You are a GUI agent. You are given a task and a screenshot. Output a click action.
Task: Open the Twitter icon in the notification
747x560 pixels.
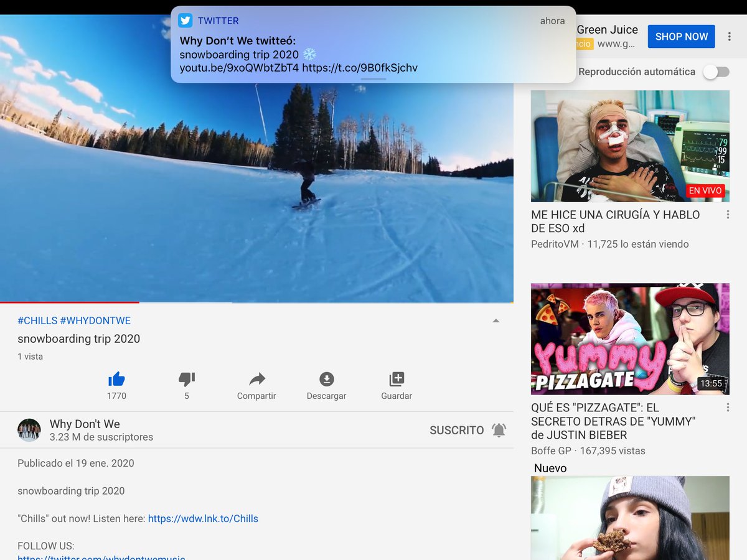point(185,21)
